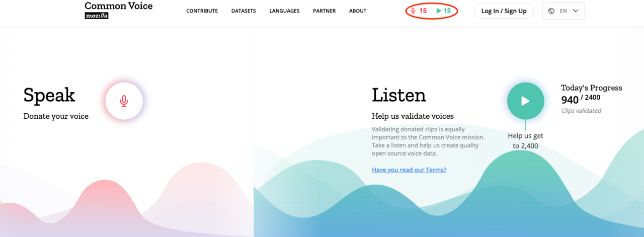Click the red microphone counter showing 15

[419, 11]
